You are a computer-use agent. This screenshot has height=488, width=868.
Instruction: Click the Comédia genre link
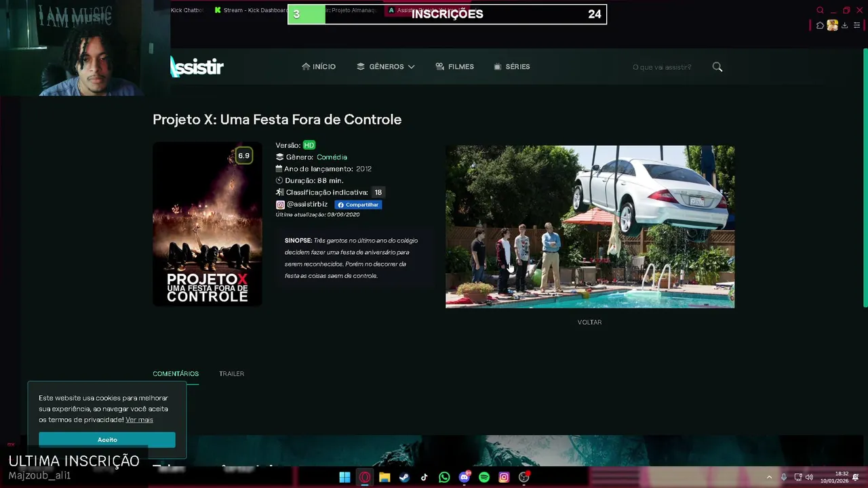point(332,157)
